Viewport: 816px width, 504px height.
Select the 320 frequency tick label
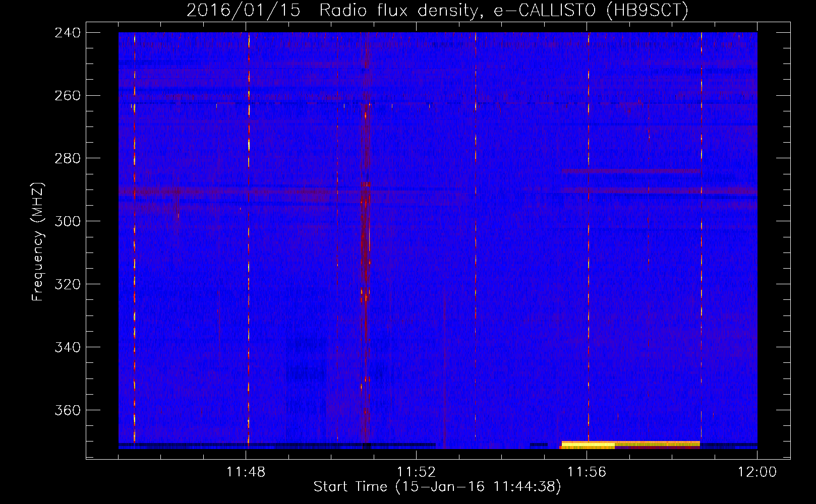(68, 284)
